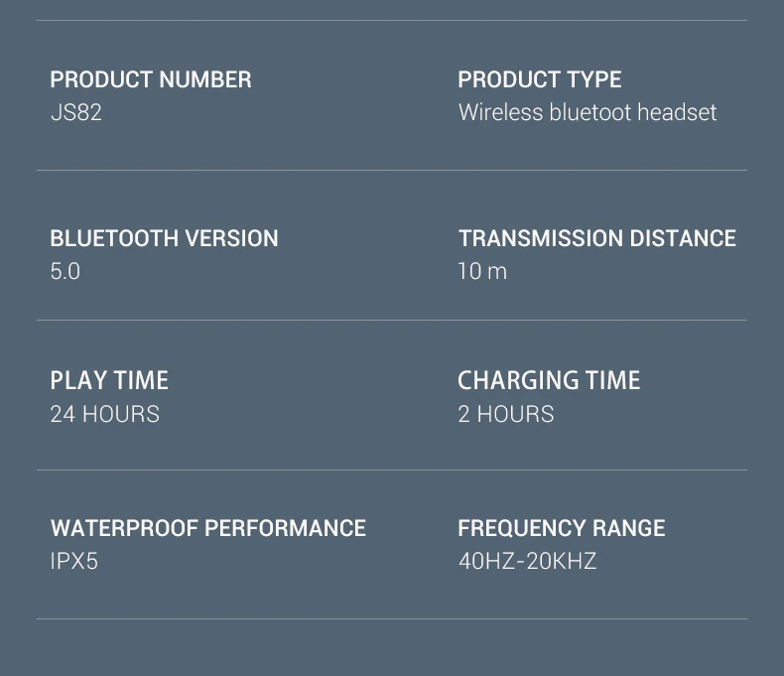Click the WATERPROOF PERFORMANCE heading
The width and height of the screenshot is (784, 676).
coord(208,528)
